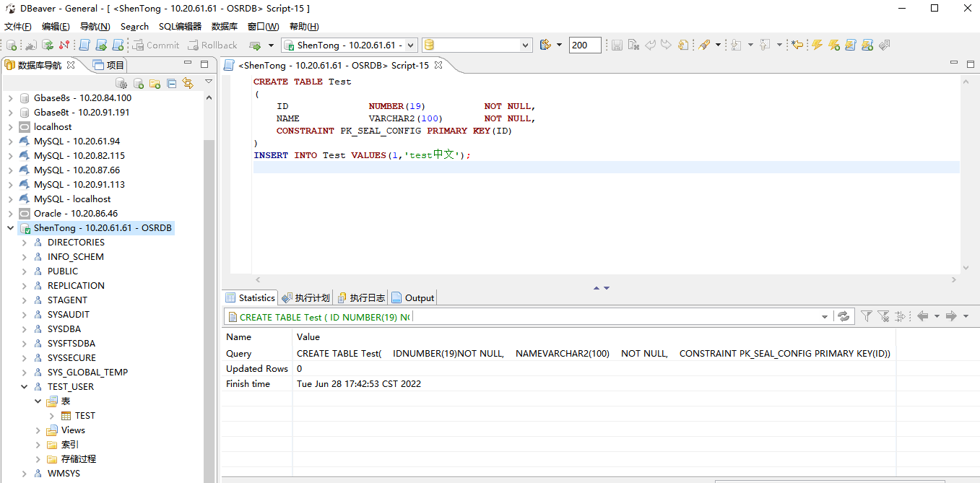Click the result set row limit field showing 200
This screenshot has height=483, width=980.
pyautogui.click(x=585, y=45)
